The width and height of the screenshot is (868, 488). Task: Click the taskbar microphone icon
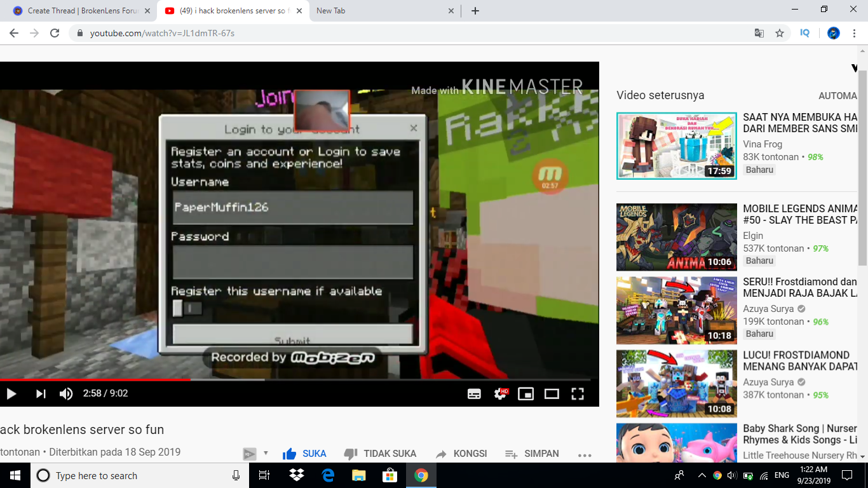236,475
